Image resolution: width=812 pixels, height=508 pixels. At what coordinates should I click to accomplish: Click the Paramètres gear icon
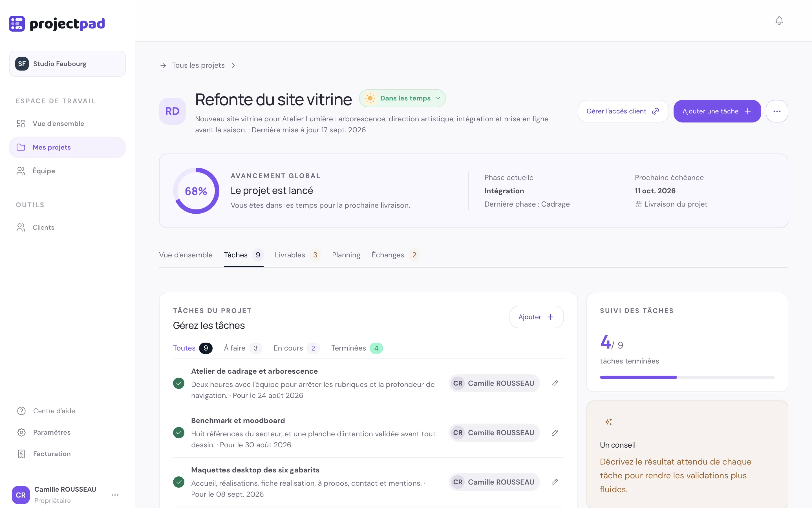(x=21, y=432)
